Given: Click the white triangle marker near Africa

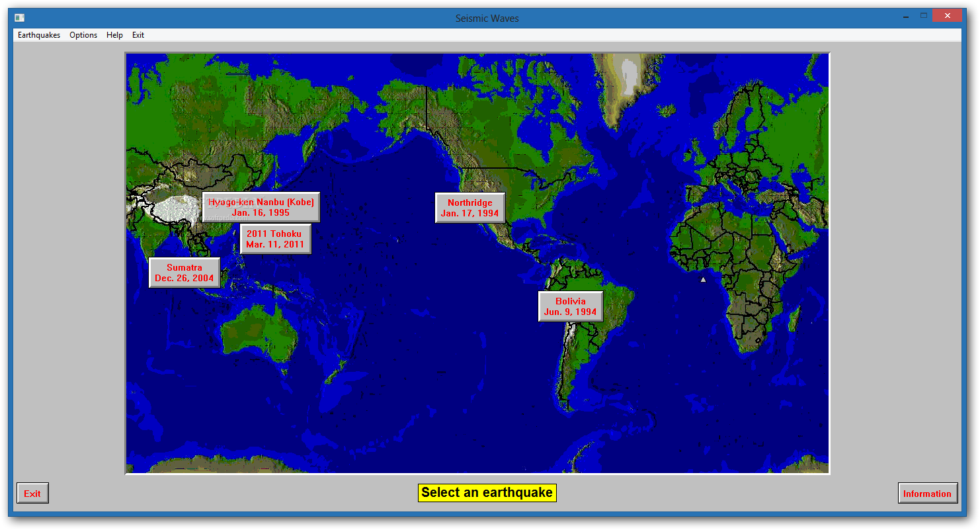Looking at the screenshot, I should coord(703,280).
